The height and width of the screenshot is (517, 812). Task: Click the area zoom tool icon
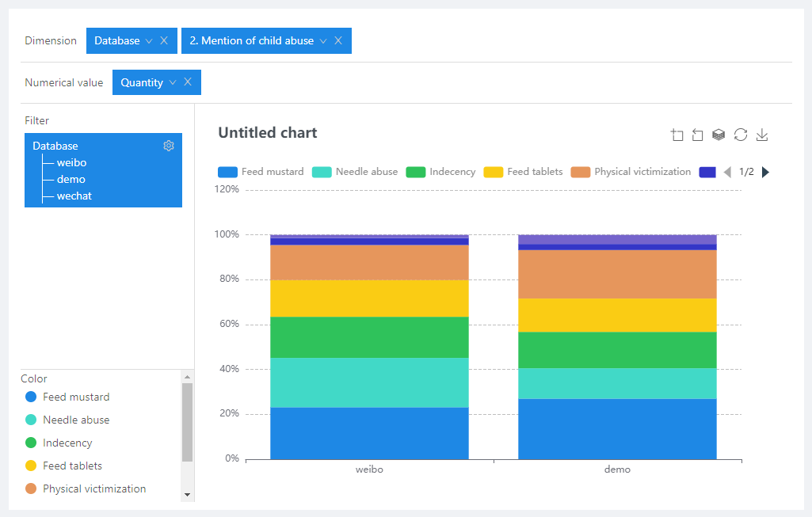pyautogui.click(x=677, y=135)
